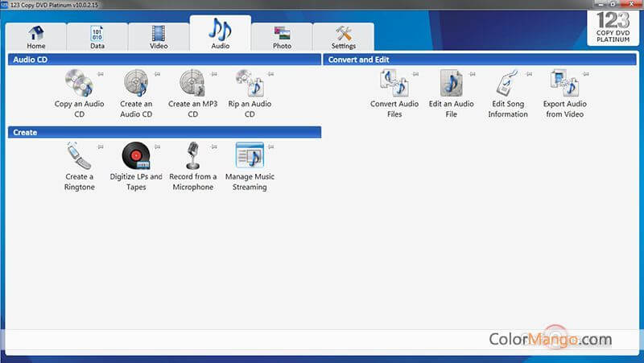644x363 pixels.
Task: Open the Video tab
Action: (x=159, y=37)
